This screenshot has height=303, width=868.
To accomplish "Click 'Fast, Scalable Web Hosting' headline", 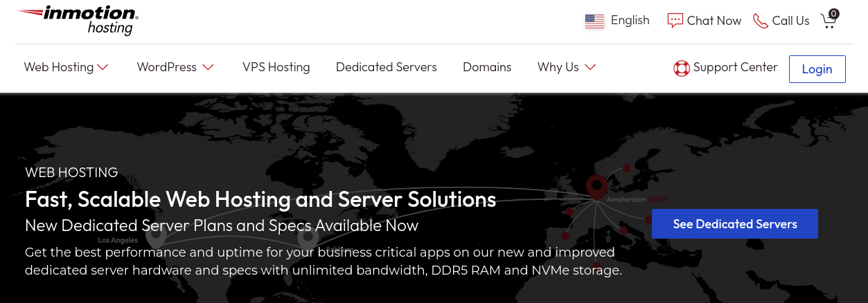I will tap(260, 199).
